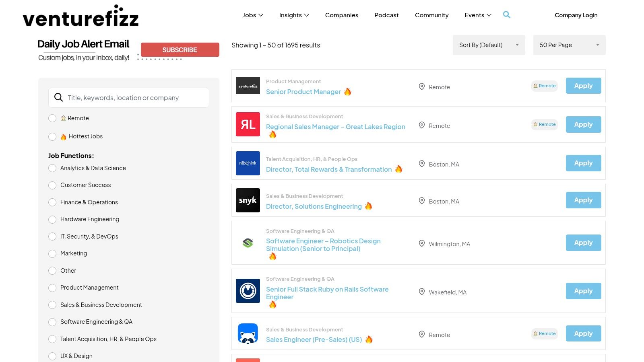Open Senior Full Stack Ruby on Rails link
This screenshot has height=362, width=644.
click(x=327, y=293)
